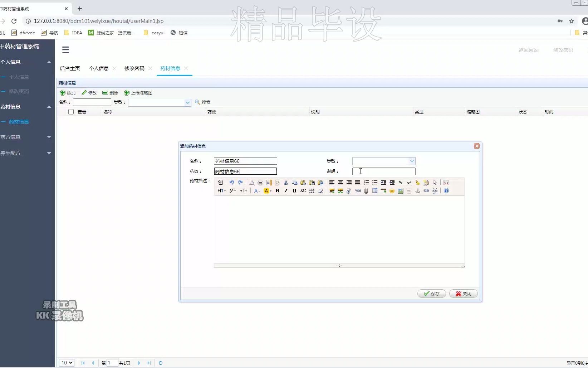Increase indent in editor
The height and width of the screenshot is (368, 588).
point(383,183)
